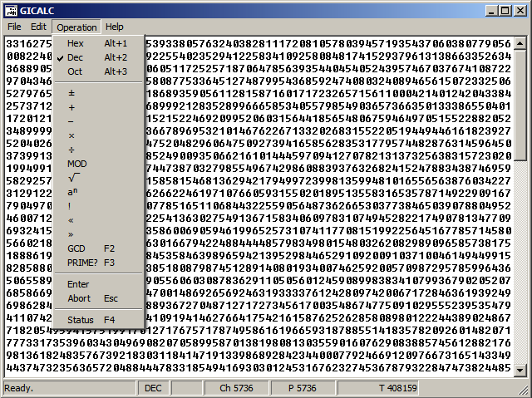Click the vertical scrollbar down arrow

pos(521,371)
